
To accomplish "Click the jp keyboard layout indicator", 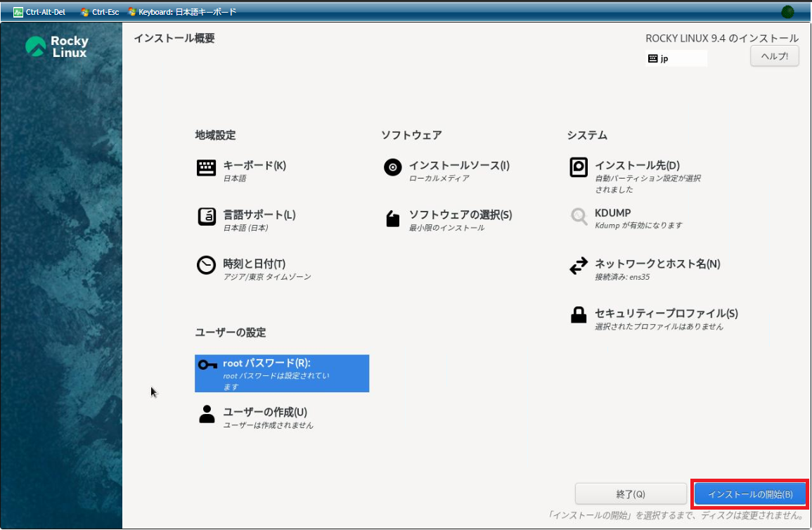I will [x=676, y=58].
